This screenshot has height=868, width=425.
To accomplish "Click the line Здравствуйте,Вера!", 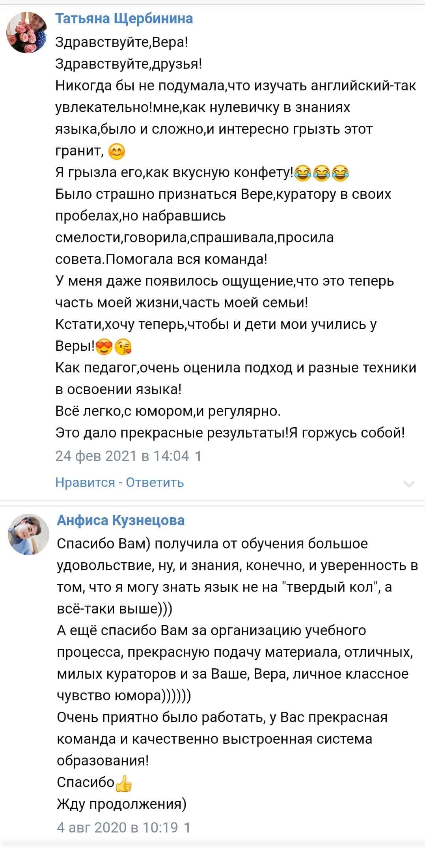I will (x=121, y=42).
